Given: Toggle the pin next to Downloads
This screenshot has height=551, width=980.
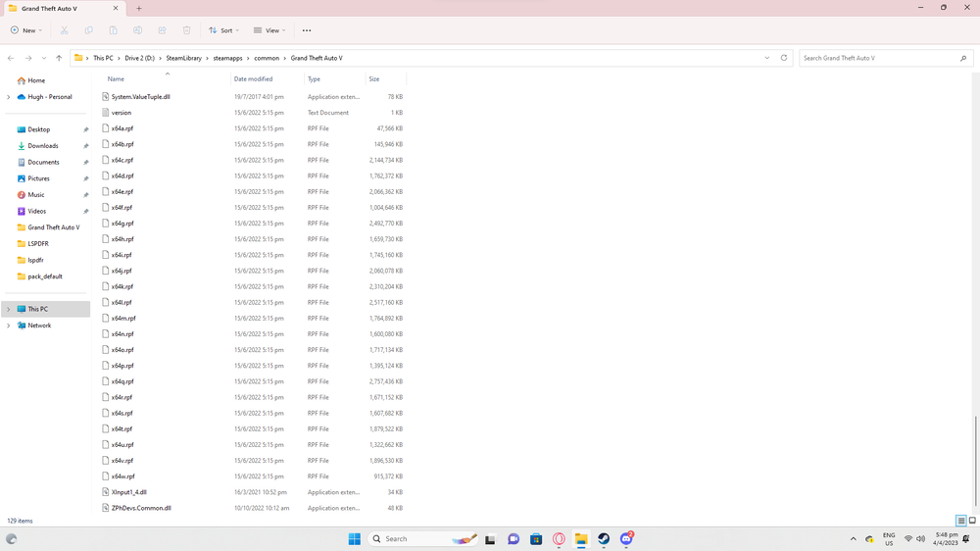Looking at the screenshot, I should pos(85,146).
